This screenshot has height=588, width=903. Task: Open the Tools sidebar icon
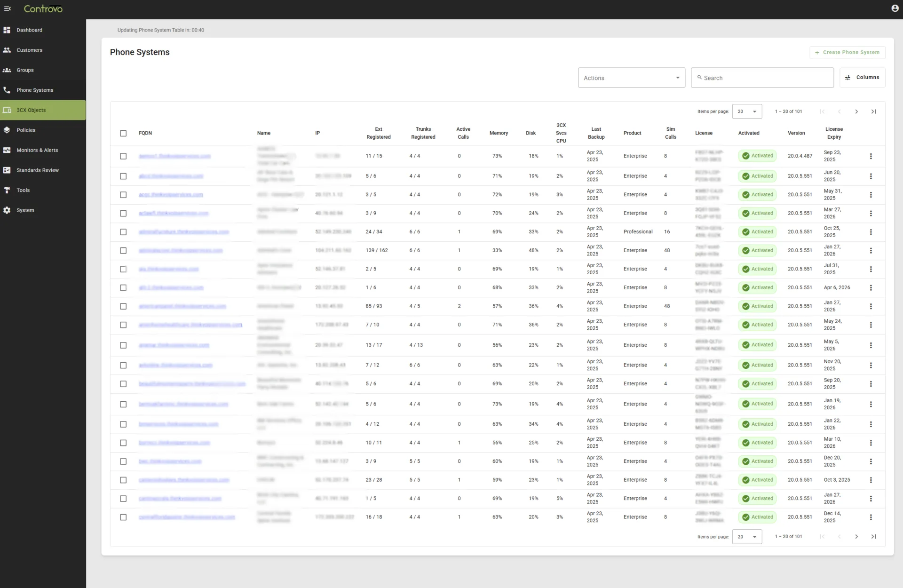[7, 190]
